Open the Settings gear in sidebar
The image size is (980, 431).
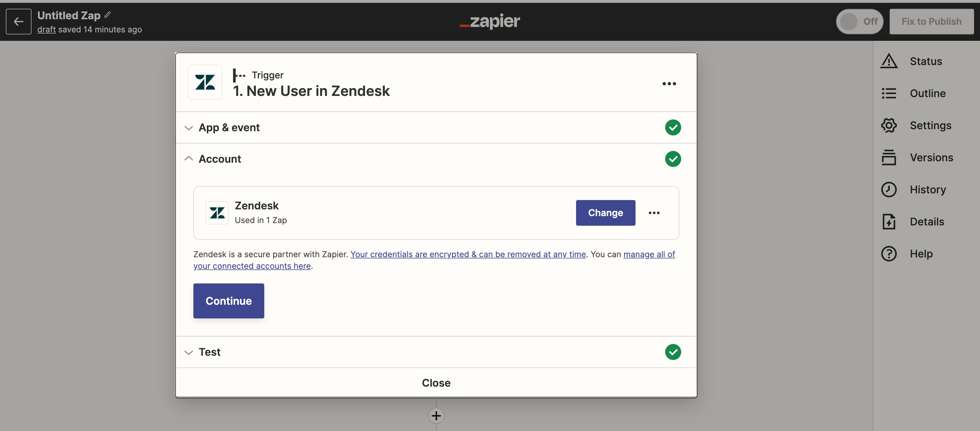[889, 125]
